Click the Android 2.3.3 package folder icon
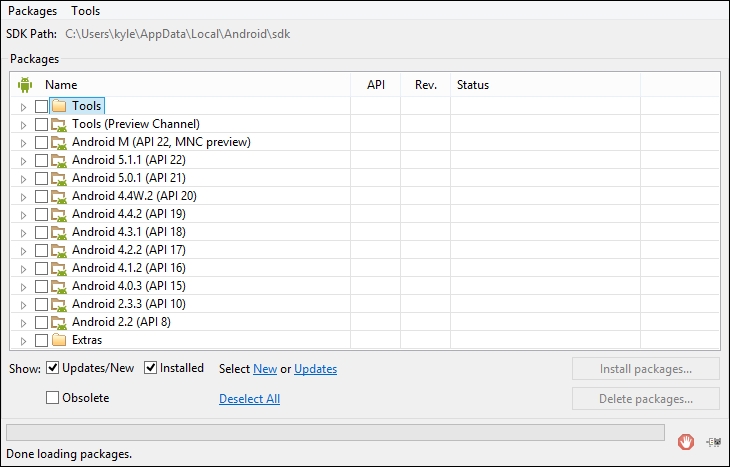 point(59,304)
